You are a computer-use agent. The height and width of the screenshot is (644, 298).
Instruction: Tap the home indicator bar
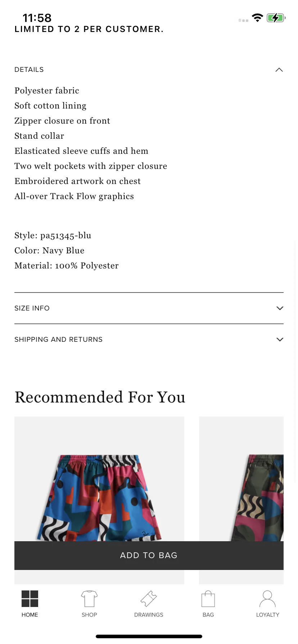click(149, 636)
